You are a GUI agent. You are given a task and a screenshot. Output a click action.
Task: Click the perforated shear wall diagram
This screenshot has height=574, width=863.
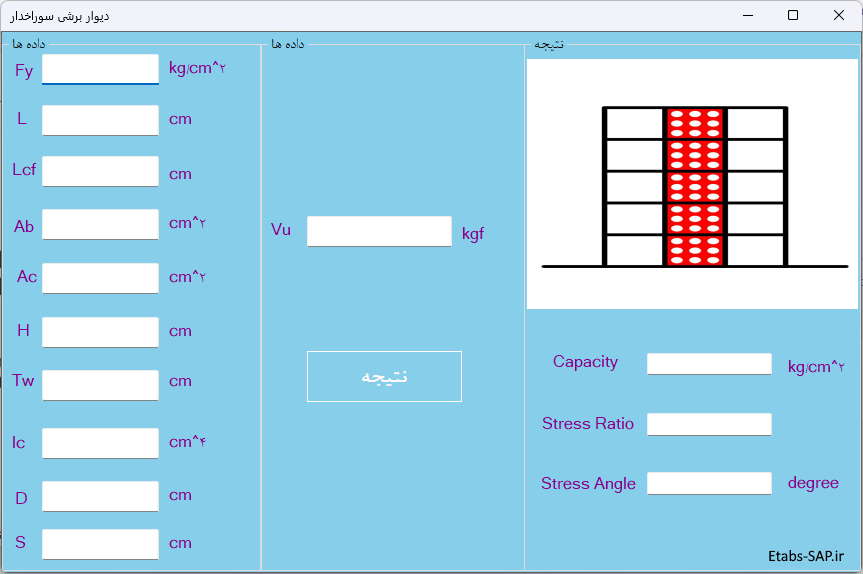pyautogui.click(x=693, y=185)
